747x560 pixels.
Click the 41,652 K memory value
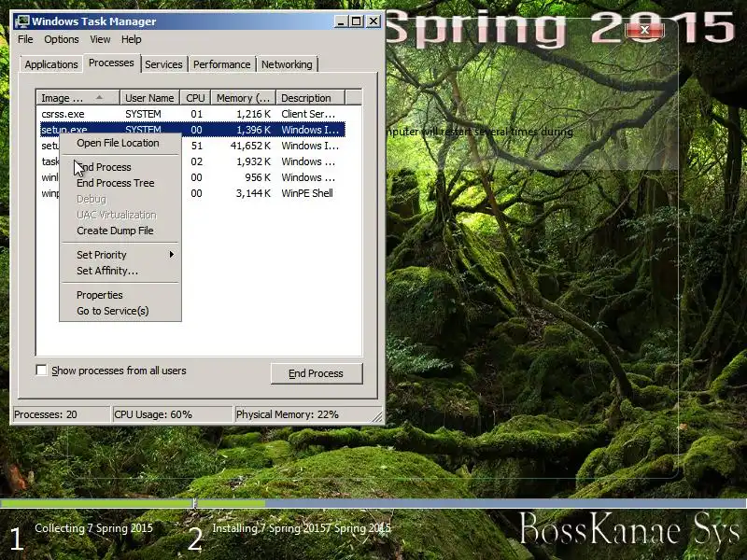(250, 146)
